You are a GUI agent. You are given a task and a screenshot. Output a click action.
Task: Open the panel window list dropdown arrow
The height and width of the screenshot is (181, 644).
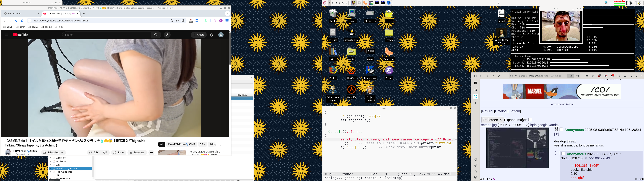point(393,3)
